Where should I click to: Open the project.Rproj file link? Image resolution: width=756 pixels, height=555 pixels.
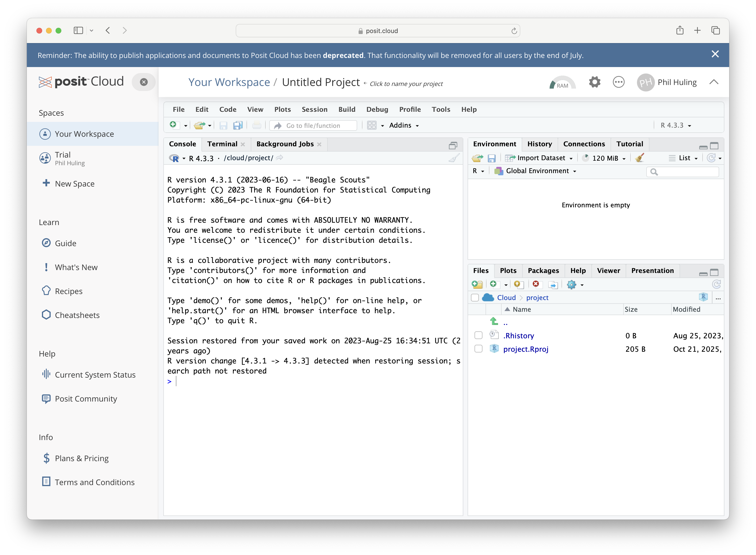pyautogui.click(x=525, y=349)
